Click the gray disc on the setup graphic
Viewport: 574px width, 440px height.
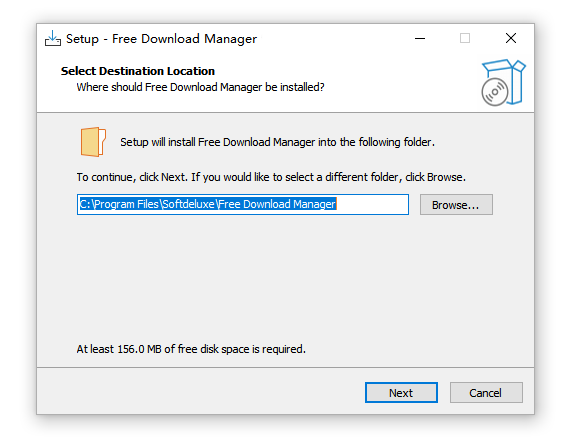tap(495, 92)
